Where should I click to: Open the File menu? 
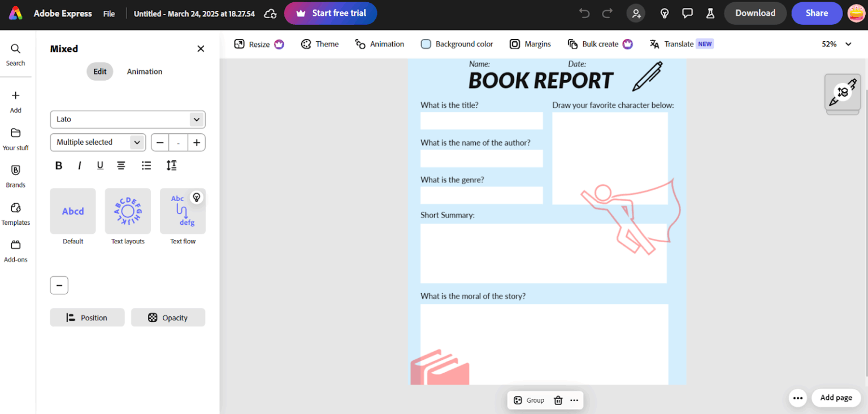coord(108,13)
